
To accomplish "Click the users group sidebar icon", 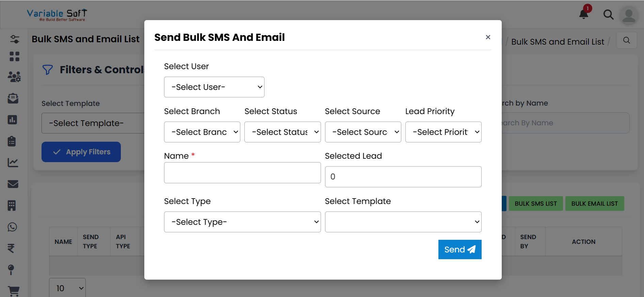I will pos(14,77).
